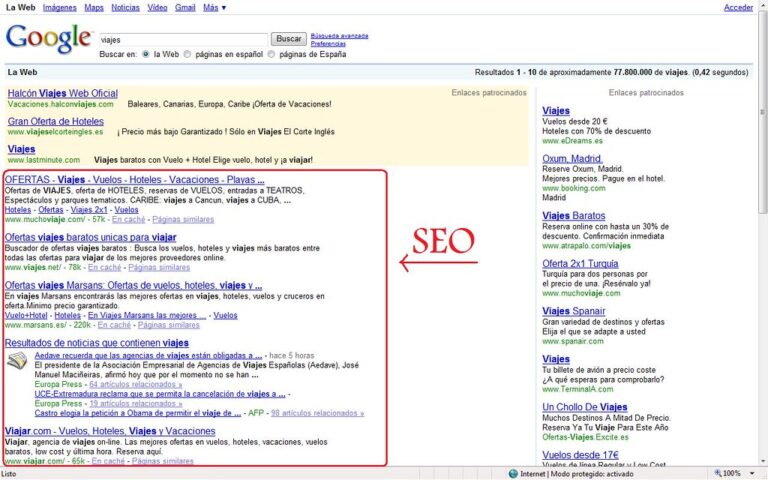Click 'Páginas similares' for muchoviaje.com result
Viewport: 768px width, 480px height.
tap(183, 219)
